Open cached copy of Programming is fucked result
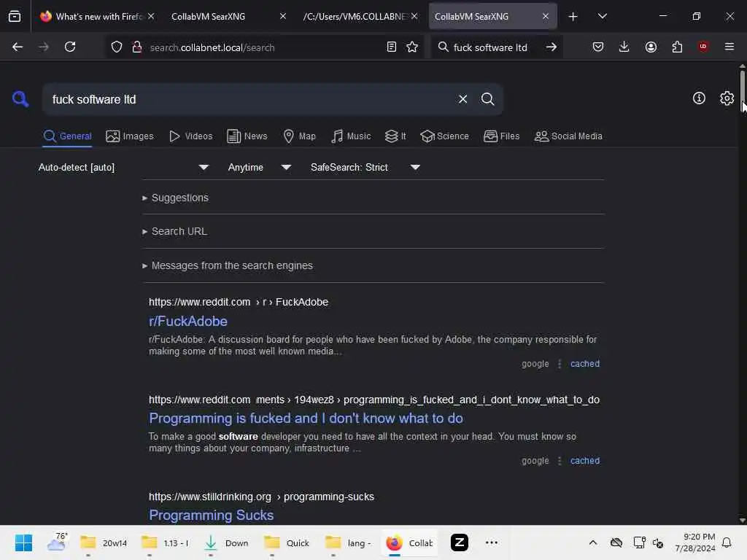747x560 pixels. point(584,461)
